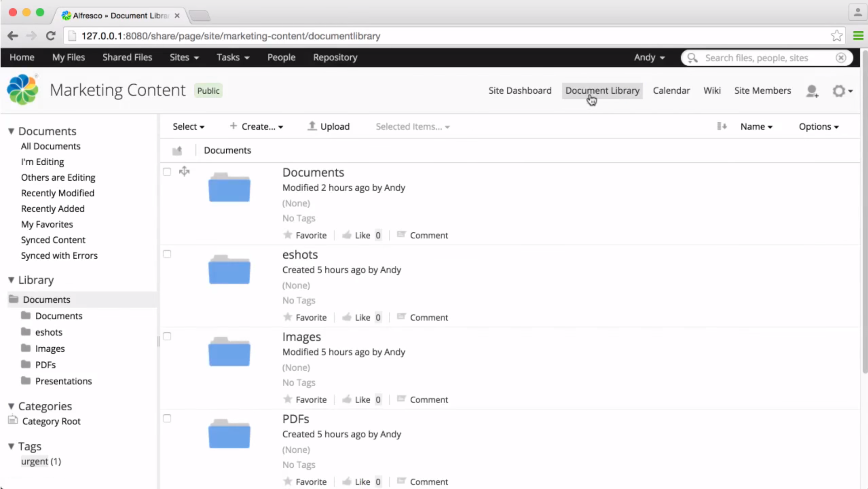Open the Tasks menu
Viewport: 868px width, 489px height.
pyautogui.click(x=233, y=58)
